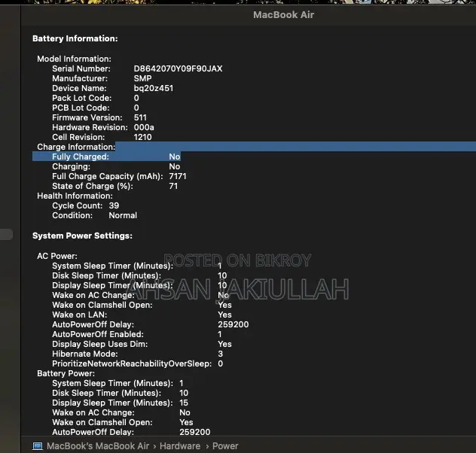Click AC Power System Sleep Timer label
Image resolution: width=476 pixels, height=453 pixels.
[112, 266]
